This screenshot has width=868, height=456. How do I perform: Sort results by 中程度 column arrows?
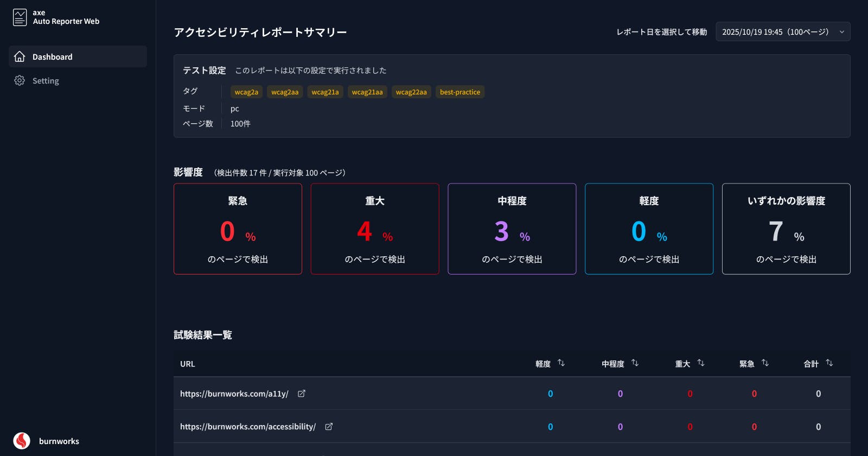635,363
